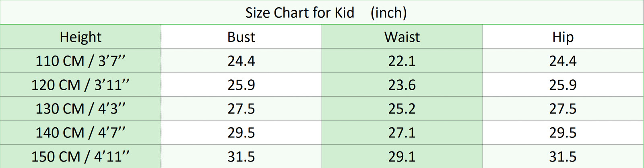This screenshot has height=168, width=644.
Task: Click the Waist column header cell
Action: click(x=402, y=37)
